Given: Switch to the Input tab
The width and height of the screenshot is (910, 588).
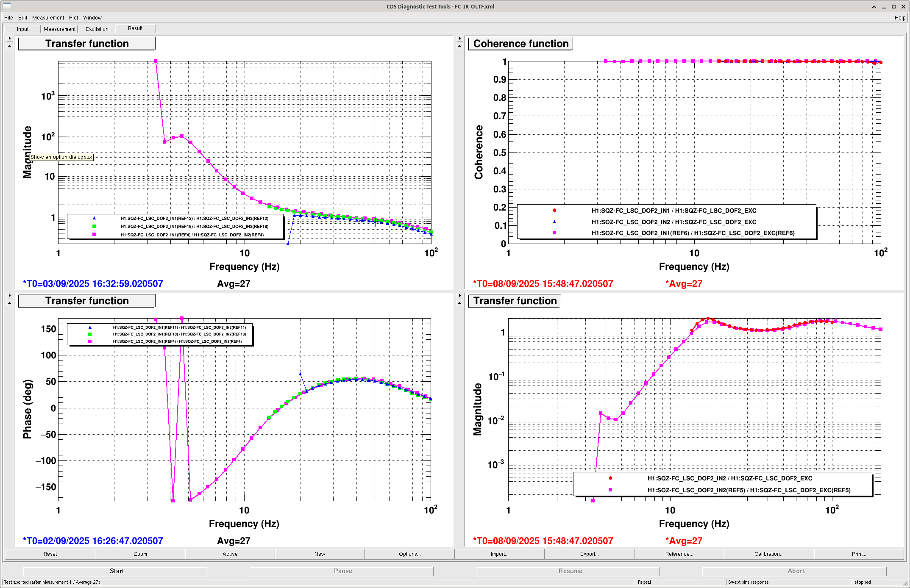Looking at the screenshot, I should click(23, 29).
